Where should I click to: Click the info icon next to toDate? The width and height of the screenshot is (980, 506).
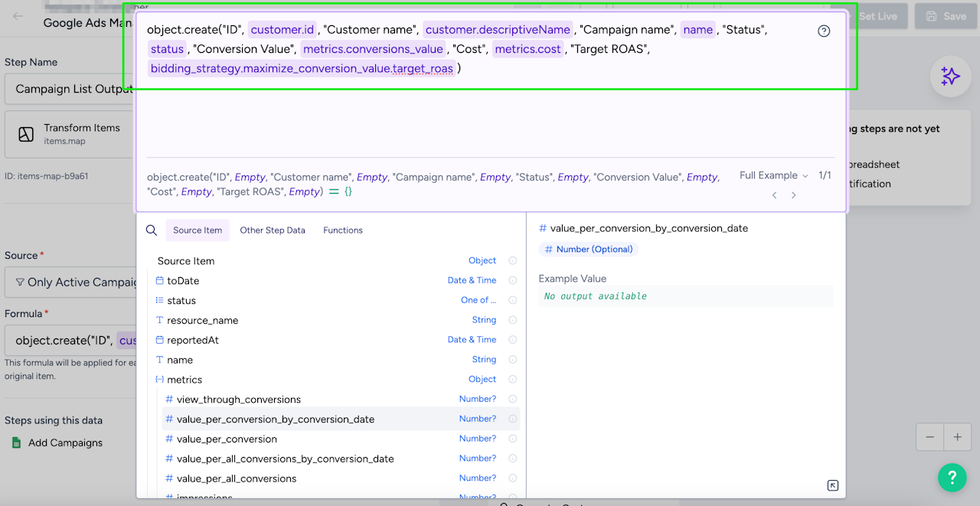click(513, 281)
